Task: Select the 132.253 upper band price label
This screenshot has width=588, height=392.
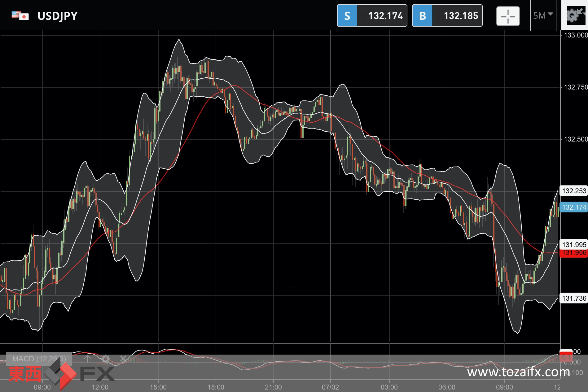Action: [574, 191]
